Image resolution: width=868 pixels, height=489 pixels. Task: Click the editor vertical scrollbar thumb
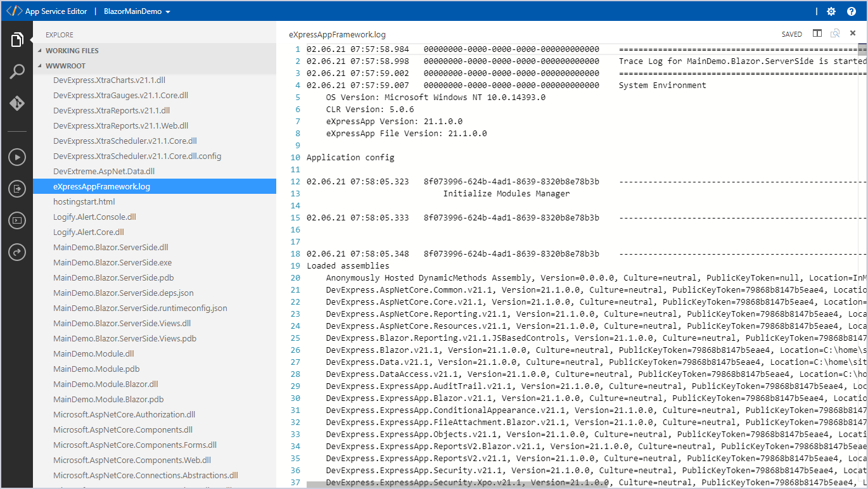click(x=862, y=50)
